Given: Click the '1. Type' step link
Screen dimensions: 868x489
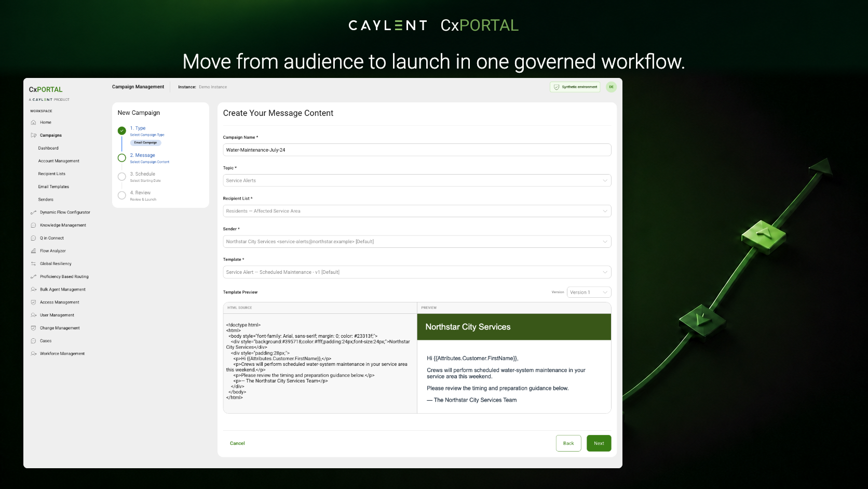Looking at the screenshot, I should (138, 128).
